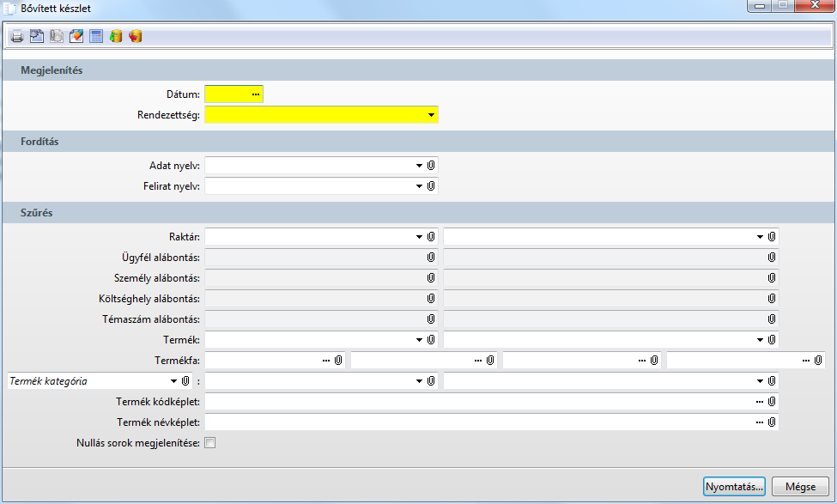This screenshot has height=504, width=837.
Task: Click paperclip of first Személy alábontás field
Action: click(431, 277)
